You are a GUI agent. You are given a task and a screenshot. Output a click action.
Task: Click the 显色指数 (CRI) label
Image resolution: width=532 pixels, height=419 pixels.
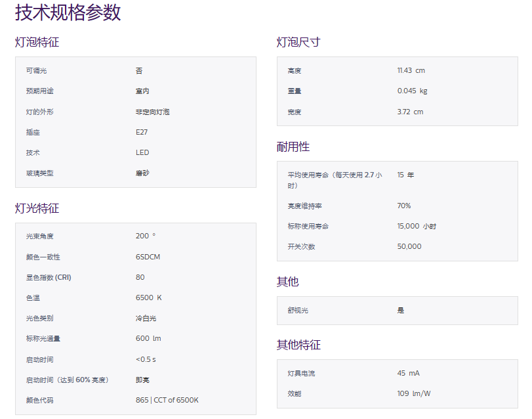tap(49, 277)
